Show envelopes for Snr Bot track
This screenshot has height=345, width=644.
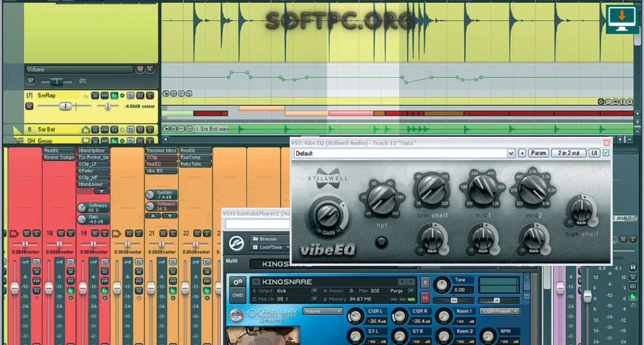(105, 129)
